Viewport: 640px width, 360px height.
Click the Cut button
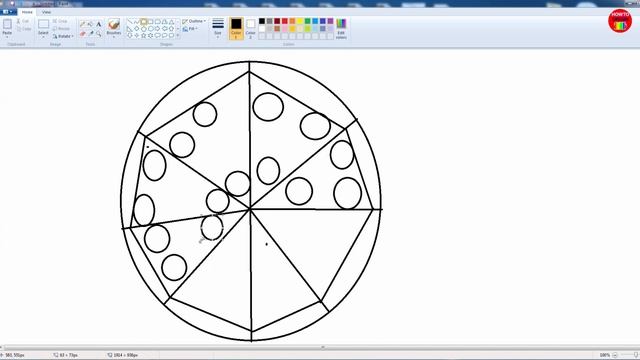click(x=23, y=21)
